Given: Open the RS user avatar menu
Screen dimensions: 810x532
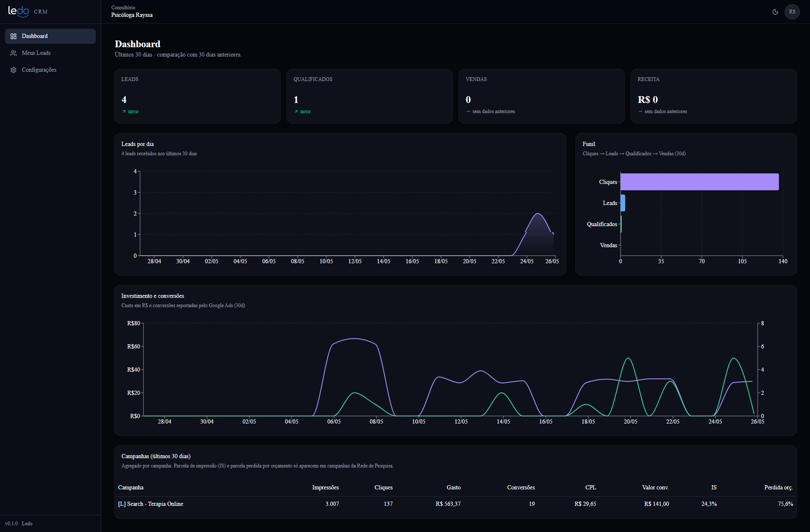Looking at the screenshot, I should tap(792, 12).
